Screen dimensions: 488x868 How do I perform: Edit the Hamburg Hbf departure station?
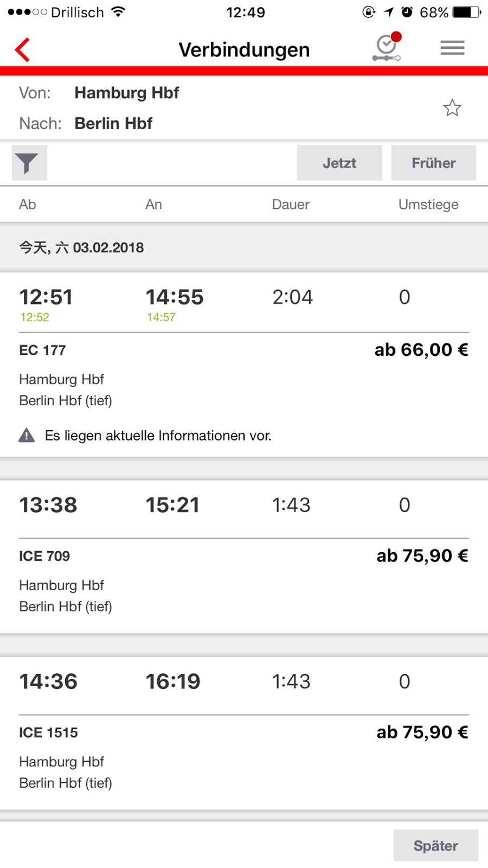[126, 93]
